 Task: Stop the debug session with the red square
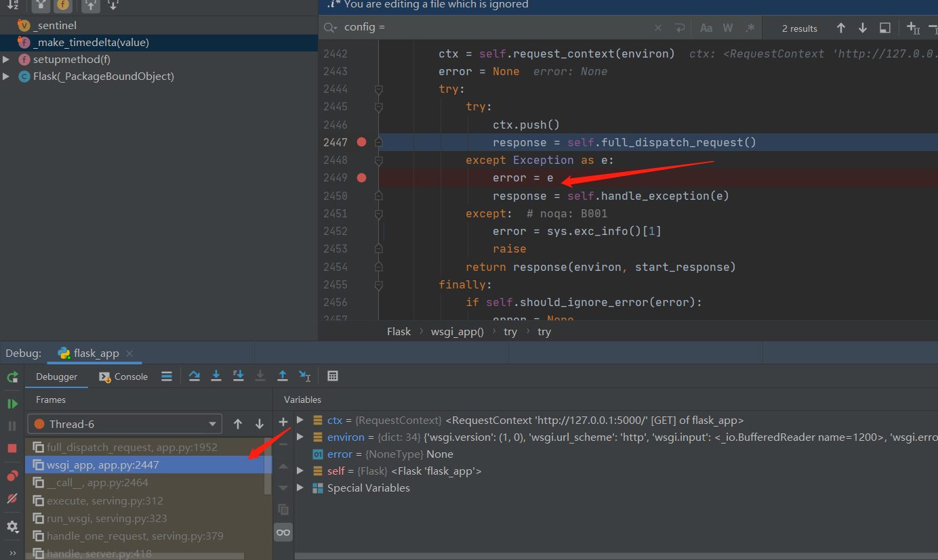12,448
